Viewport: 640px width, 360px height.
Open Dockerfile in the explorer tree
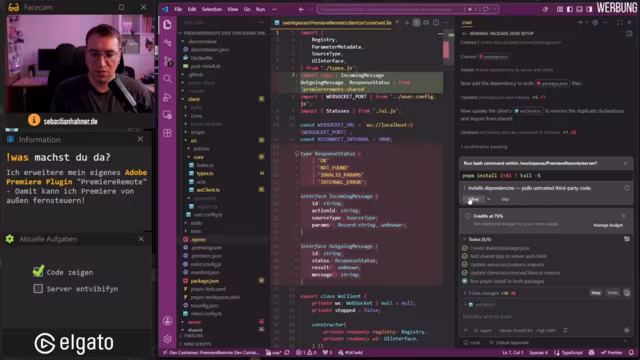(x=201, y=58)
